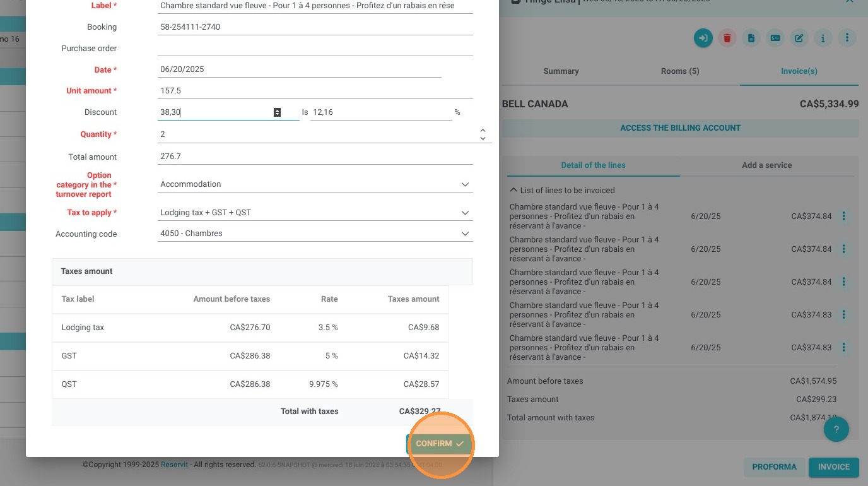
Task: Open the document icon in reservation toolbar
Action: click(751, 38)
